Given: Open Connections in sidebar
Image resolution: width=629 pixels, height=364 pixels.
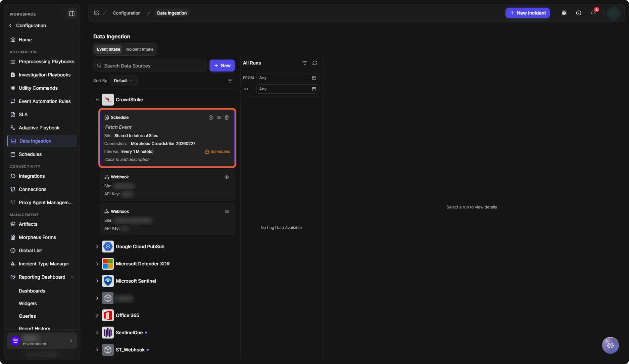Looking at the screenshot, I should [42, 189].
